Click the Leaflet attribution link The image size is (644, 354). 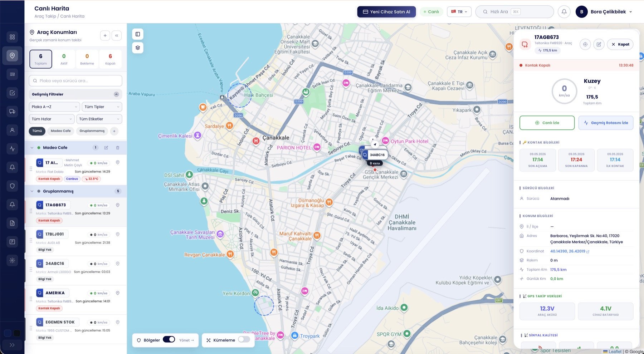point(615,351)
